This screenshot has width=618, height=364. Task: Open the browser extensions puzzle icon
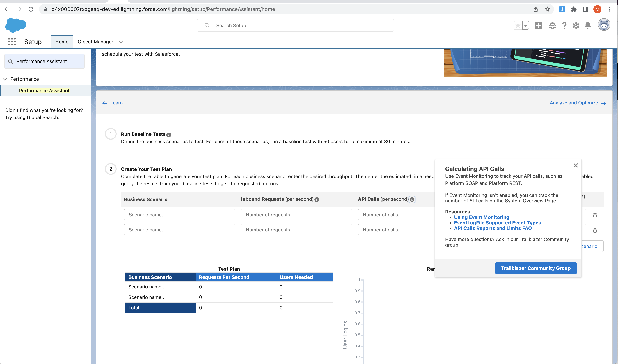click(x=574, y=9)
